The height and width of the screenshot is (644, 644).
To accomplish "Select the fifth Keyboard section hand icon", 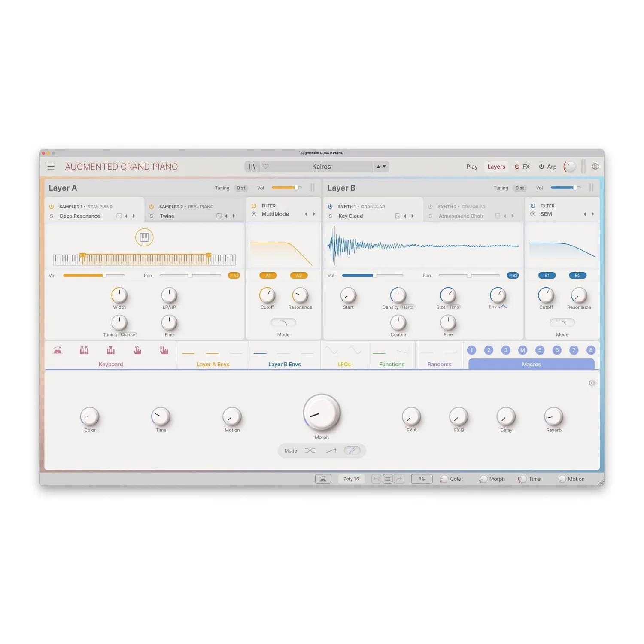I will coord(164,350).
